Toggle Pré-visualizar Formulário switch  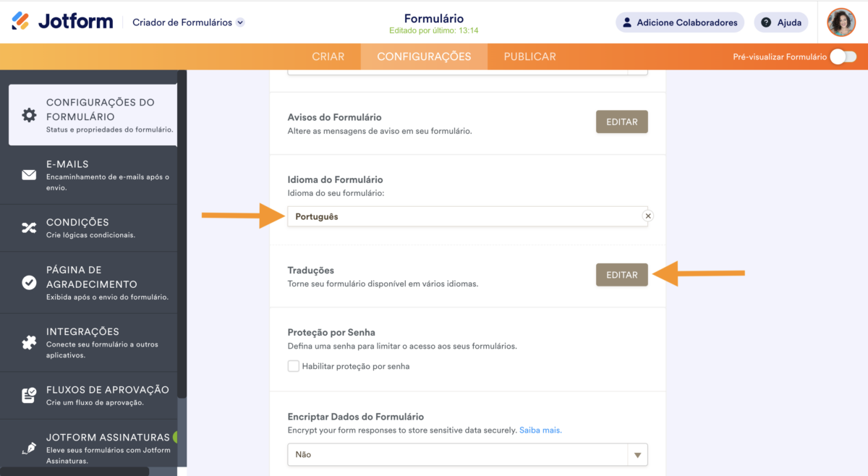click(x=843, y=56)
